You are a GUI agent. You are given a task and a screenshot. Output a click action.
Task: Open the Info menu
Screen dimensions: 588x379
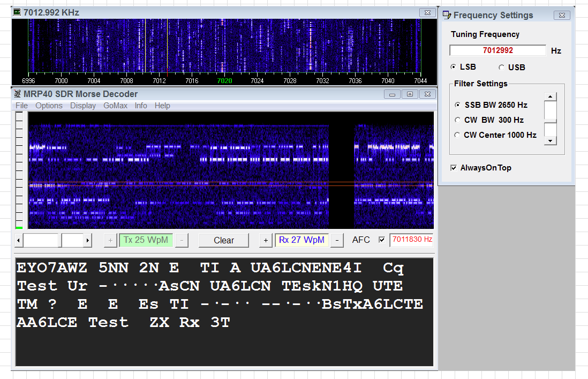(141, 106)
